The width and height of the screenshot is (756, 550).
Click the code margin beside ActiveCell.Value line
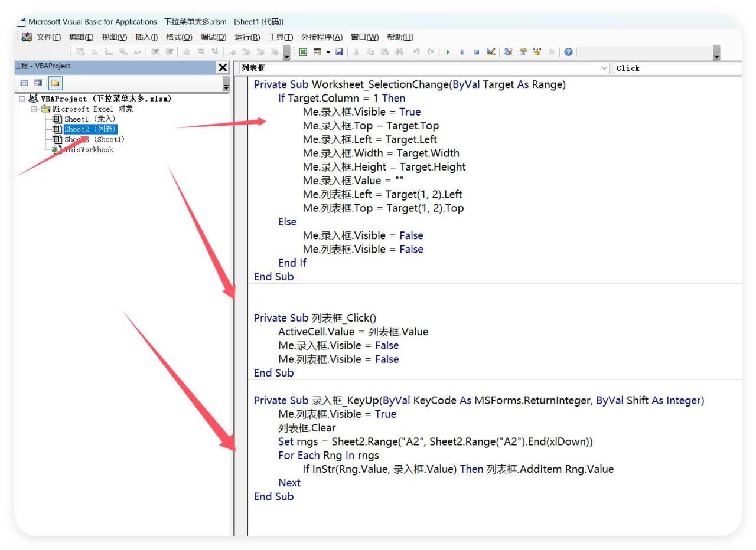point(241,332)
